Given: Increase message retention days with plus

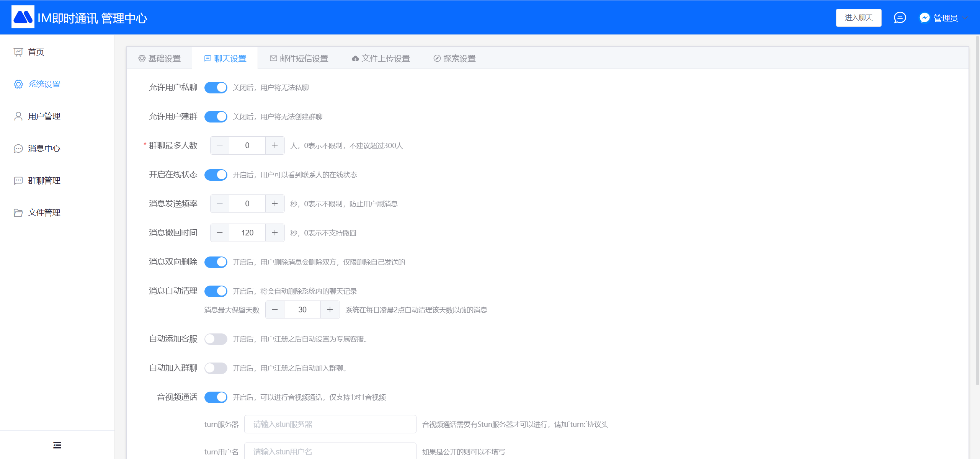Looking at the screenshot, I should (x=330, y=310).
